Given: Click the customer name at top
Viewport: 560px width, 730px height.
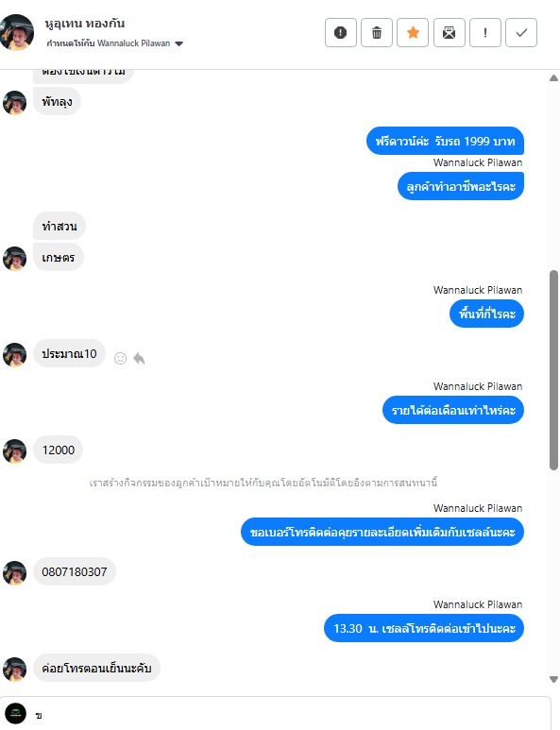Looking at the screenshot, I should coord(85,24).
